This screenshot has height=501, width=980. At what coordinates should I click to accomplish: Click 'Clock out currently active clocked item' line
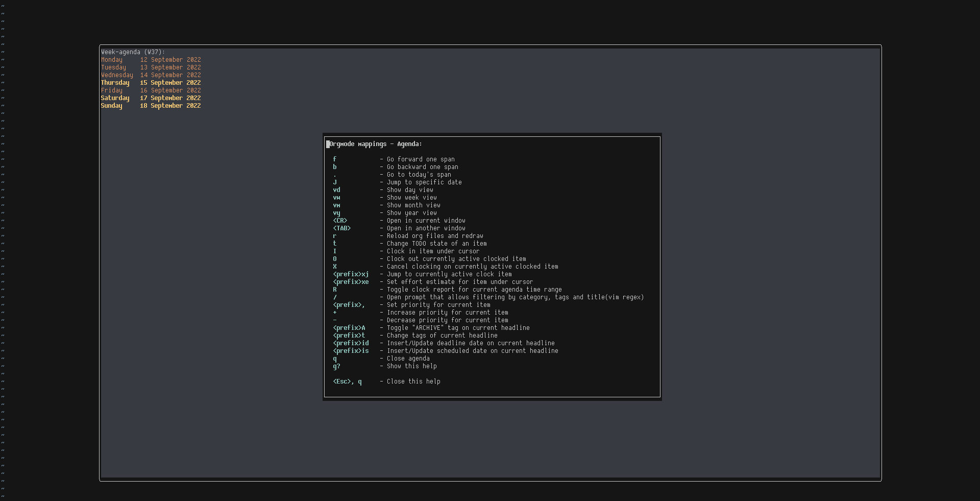pyautogui.click(x=429, y=259)
